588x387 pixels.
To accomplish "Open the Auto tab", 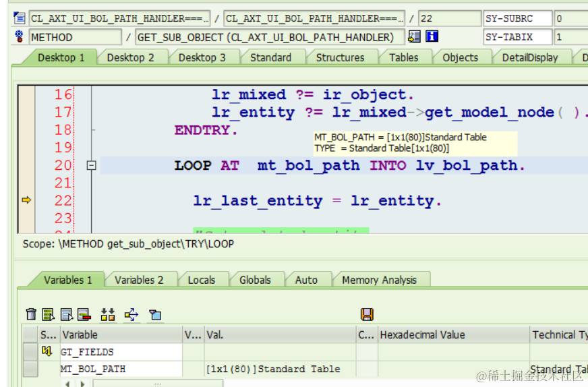I will 306,280.
